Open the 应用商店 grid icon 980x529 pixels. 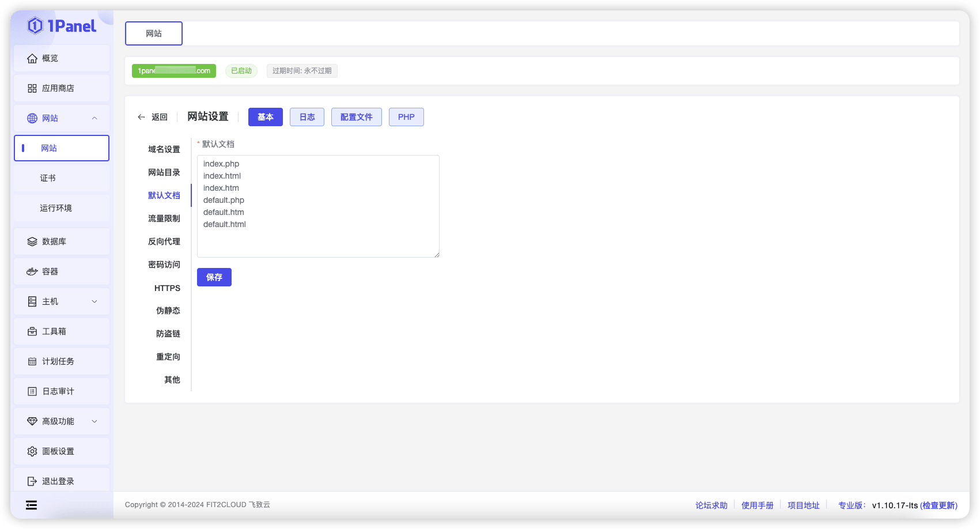32,88
